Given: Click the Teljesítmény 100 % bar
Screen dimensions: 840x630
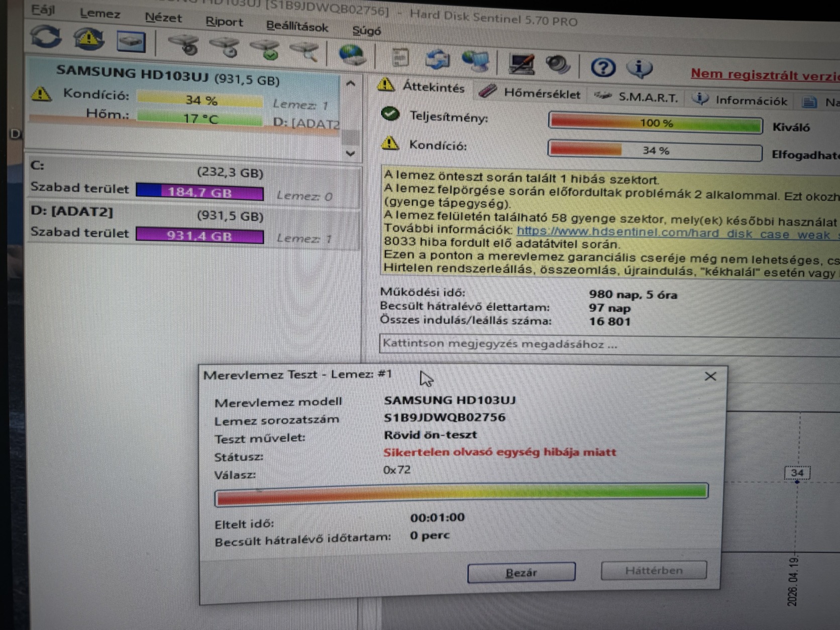Looking at the screenshot, I should 655,123.
